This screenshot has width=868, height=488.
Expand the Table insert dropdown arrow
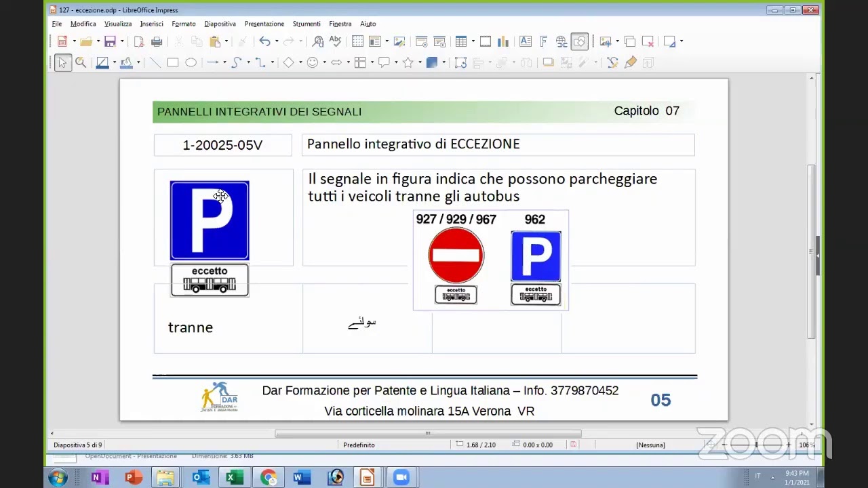473,41
